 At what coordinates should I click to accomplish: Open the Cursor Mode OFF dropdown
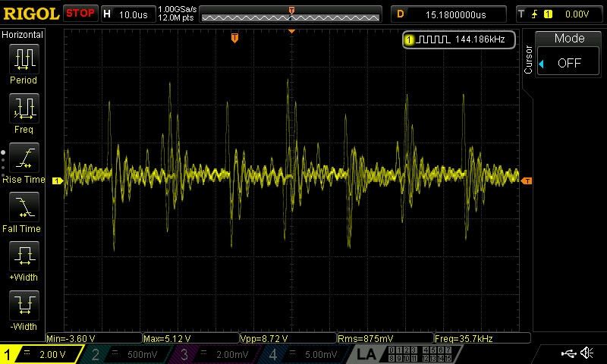568,62
